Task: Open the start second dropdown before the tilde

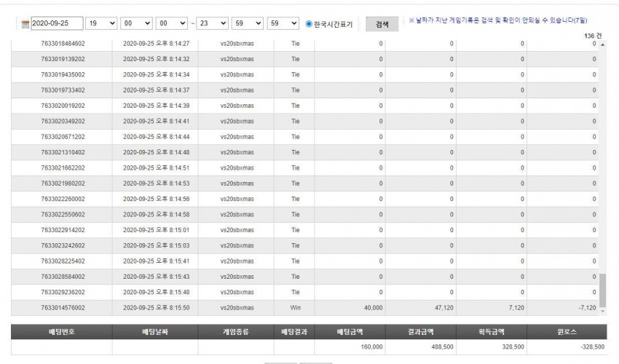Action: click(171, 23)
